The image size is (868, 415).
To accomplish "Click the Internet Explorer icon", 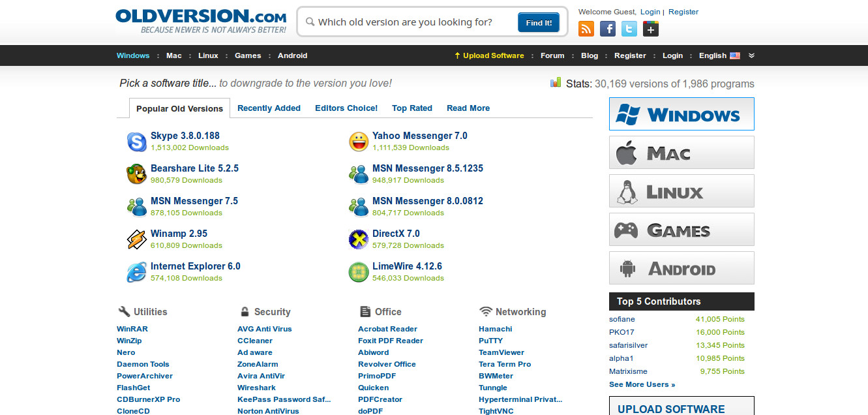I will tap(137, 272).
